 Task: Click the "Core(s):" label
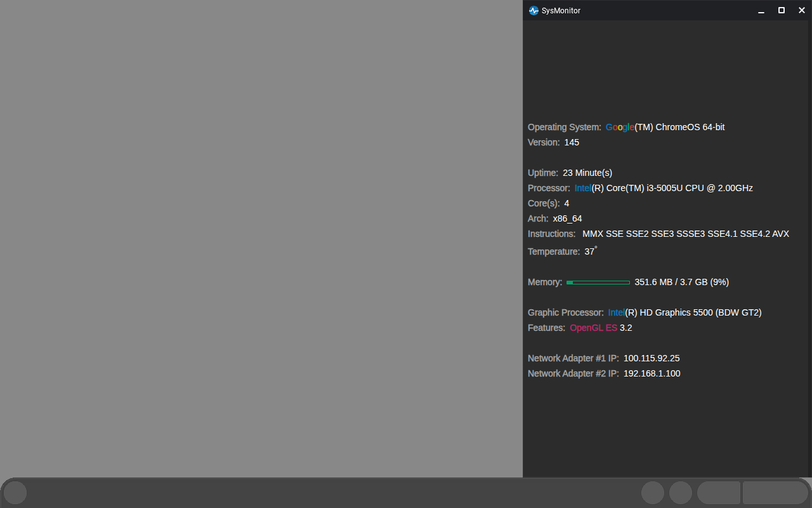544,203
